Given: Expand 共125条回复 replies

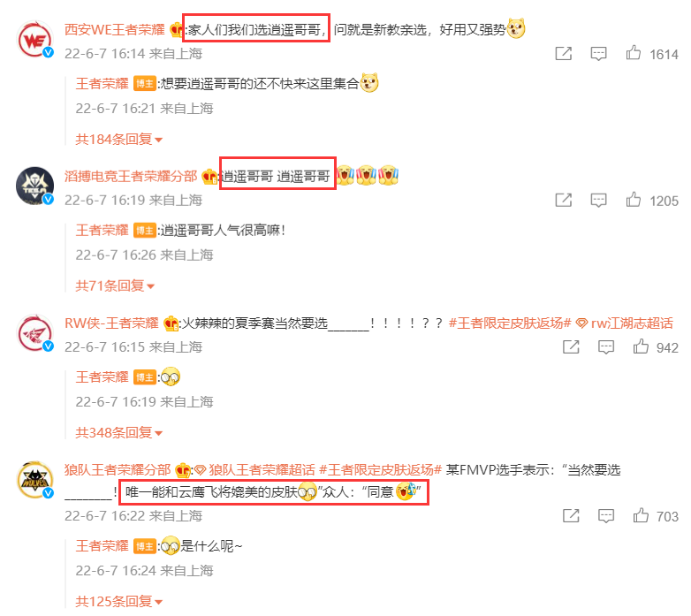Looking at the screenshot, I should tap(119, 602).
